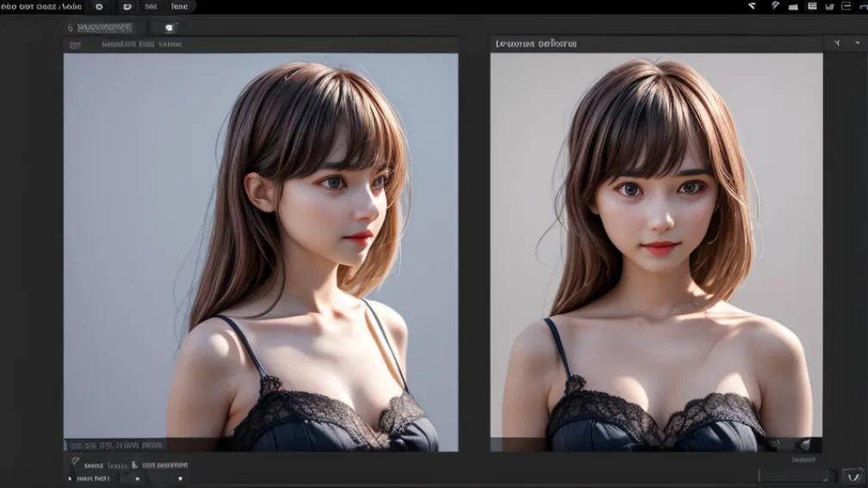Click the round icon in the top bar
This screenshot has width=868, height=488.
(99, 7)
